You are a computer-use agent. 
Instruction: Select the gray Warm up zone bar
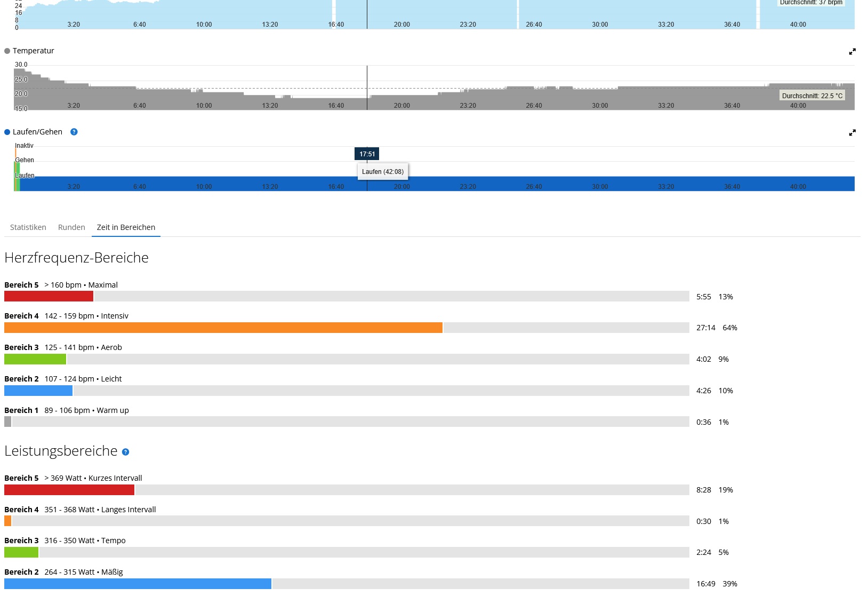click(7, 422)
